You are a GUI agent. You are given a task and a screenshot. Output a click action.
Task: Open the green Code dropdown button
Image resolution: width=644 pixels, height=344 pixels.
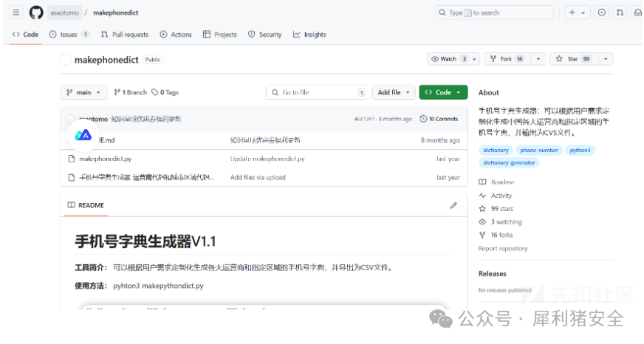[x=443, y=92]
